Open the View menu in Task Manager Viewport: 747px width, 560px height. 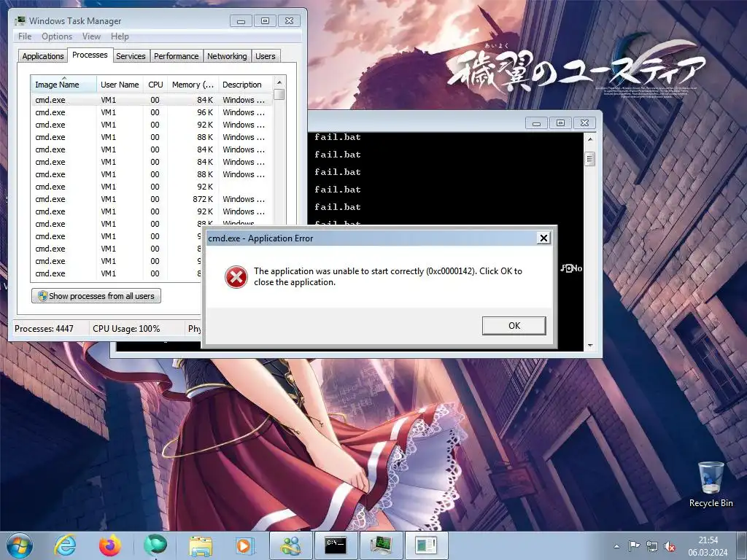(91, 36)
